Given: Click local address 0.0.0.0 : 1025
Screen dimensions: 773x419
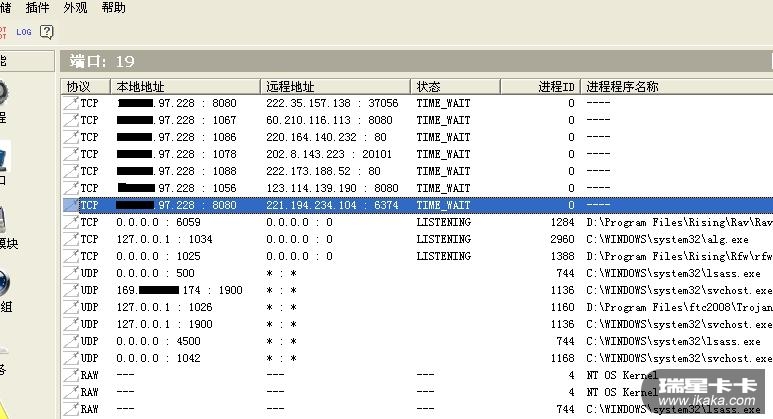Looking at the screenshot, I should [158, 256].
